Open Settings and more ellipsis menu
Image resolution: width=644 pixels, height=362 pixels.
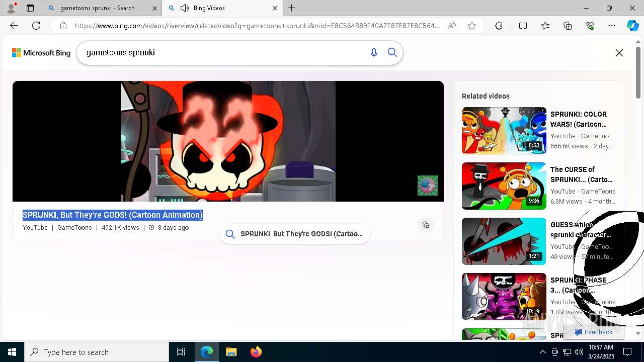coord(612,26)
